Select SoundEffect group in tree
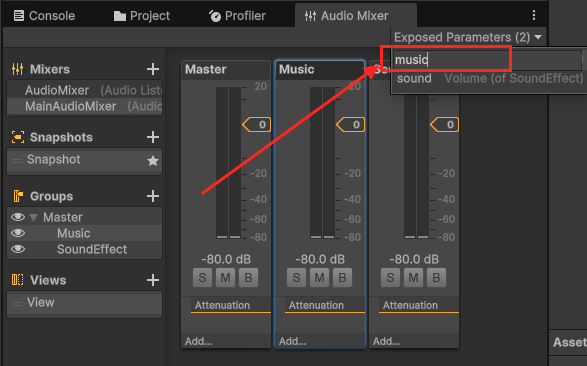The image size is (587, 366). (x=92, y=249)
